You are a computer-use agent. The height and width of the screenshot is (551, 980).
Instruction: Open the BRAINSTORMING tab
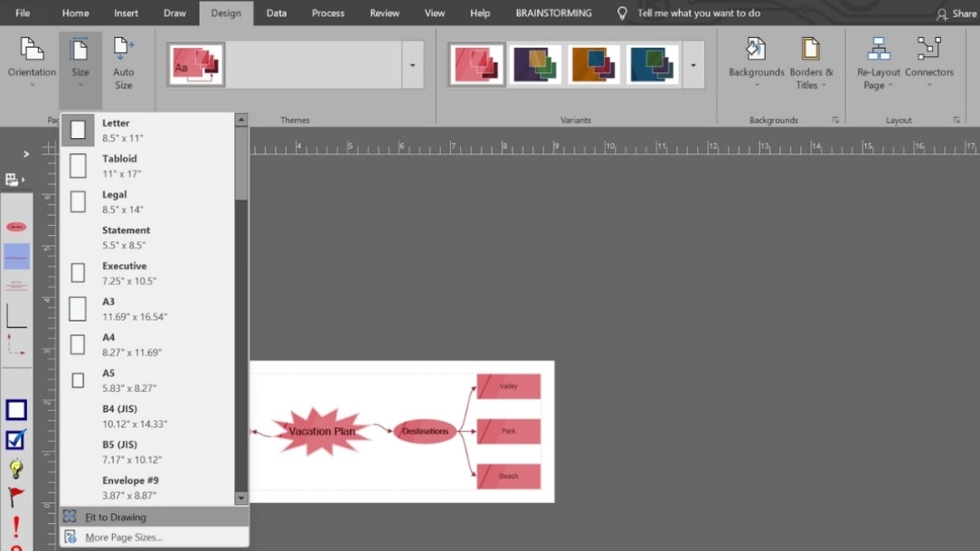coord(554,14)
